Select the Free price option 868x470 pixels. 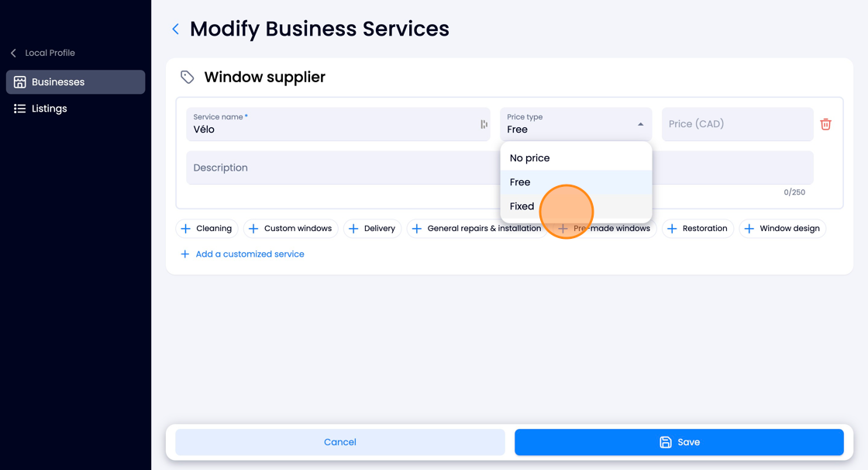click(576, 181)
